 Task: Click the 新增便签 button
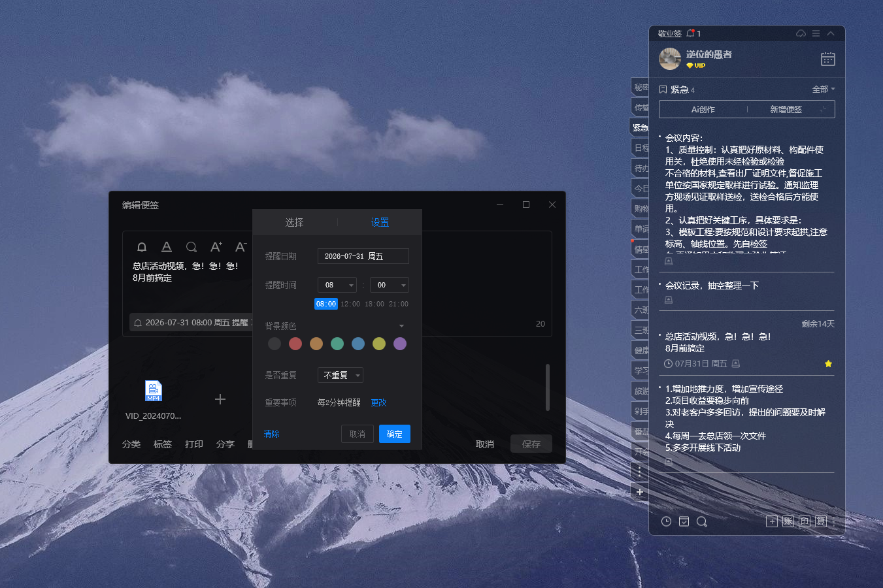pyautogui.click(x=786, y=109)
